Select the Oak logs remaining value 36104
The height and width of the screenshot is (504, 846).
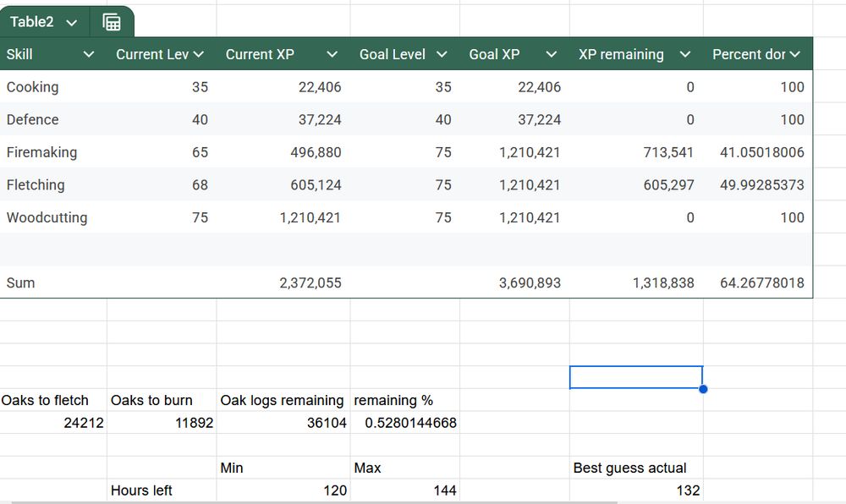(327, 423)
